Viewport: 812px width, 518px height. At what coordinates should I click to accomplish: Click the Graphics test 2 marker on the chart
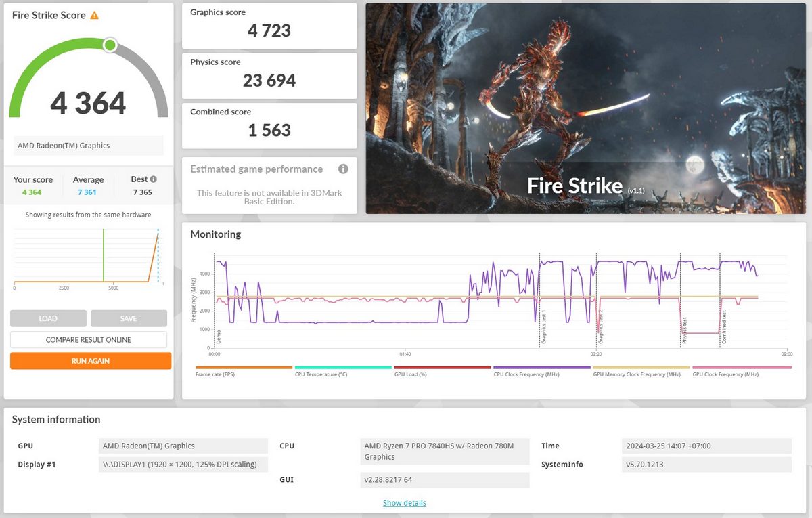[600, 328]
